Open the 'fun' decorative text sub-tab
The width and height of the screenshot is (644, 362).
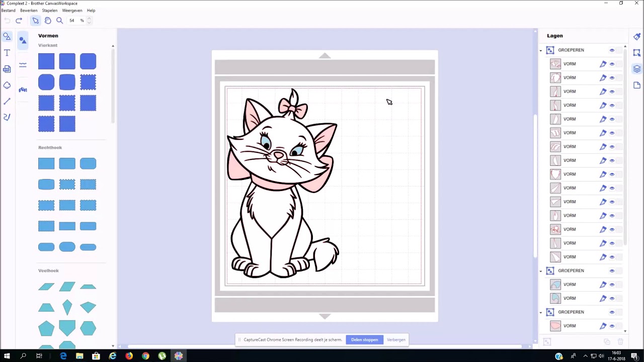[x=23, y=89]
